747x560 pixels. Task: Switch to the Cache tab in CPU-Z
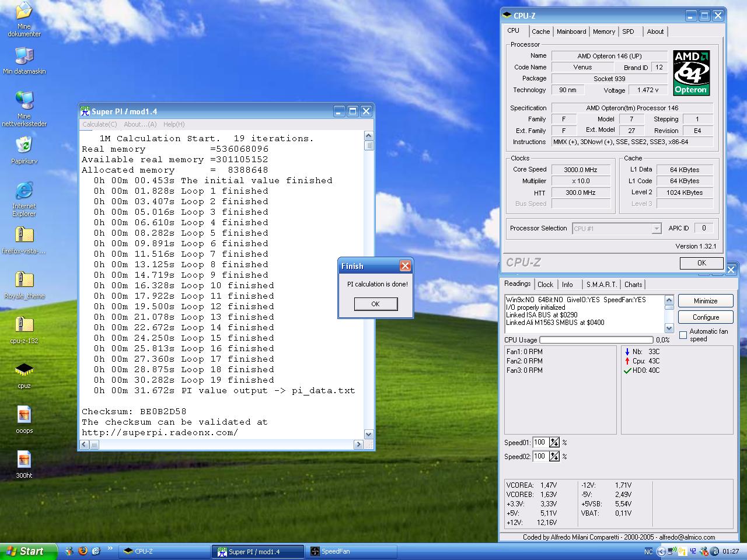point(540,32)
